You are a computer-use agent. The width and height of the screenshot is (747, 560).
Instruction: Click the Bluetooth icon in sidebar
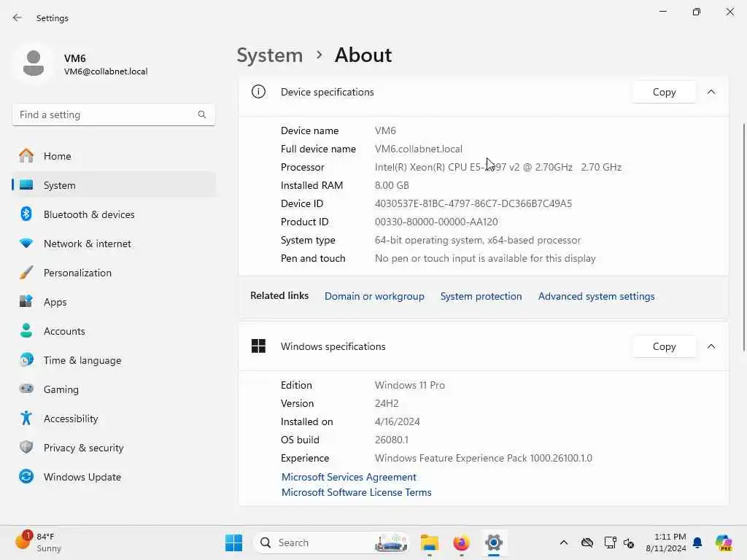[x=26, y=214]
